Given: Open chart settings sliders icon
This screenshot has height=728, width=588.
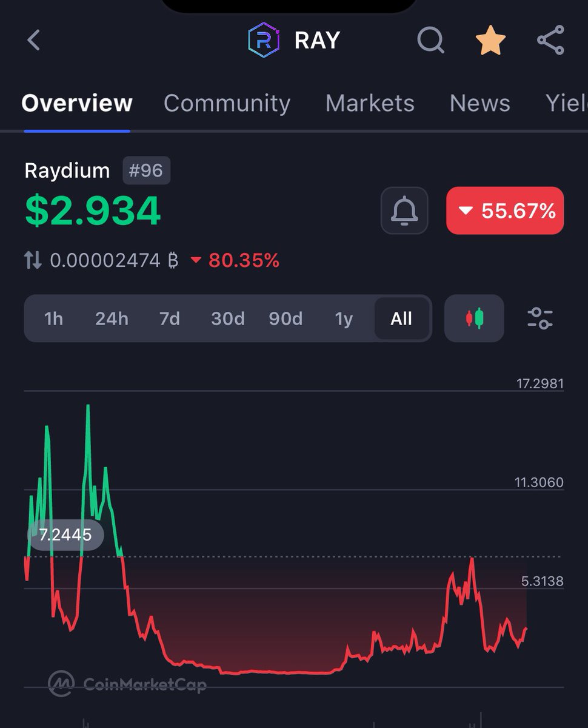Looking at the screenshot, I should pyautogui.click(x=540, y=318).
